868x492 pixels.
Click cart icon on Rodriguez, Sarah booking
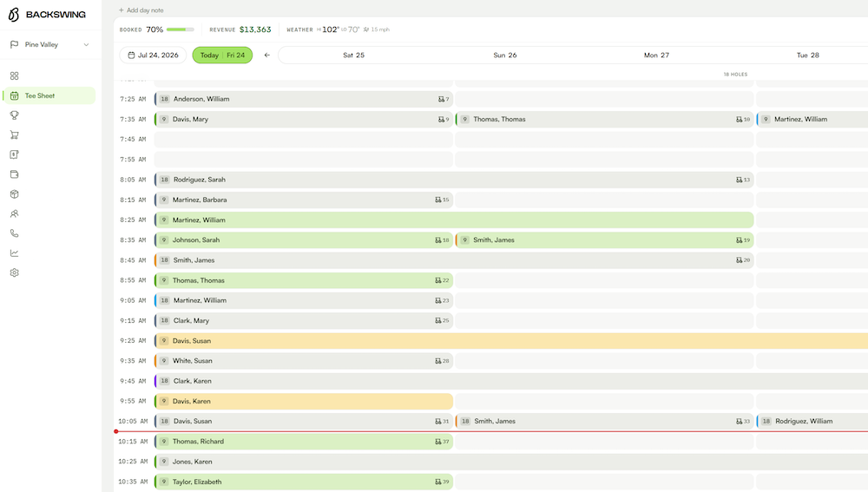(739, 180)
